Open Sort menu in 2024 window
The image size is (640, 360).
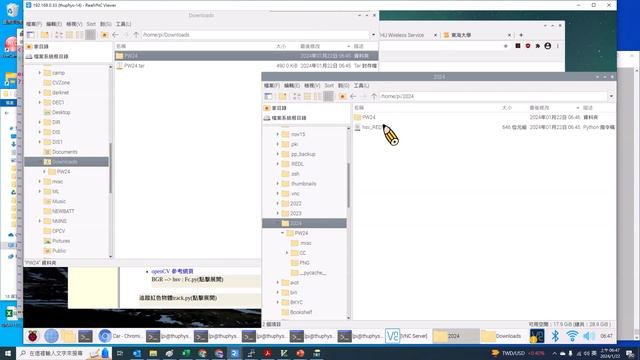tap(329, 86)
